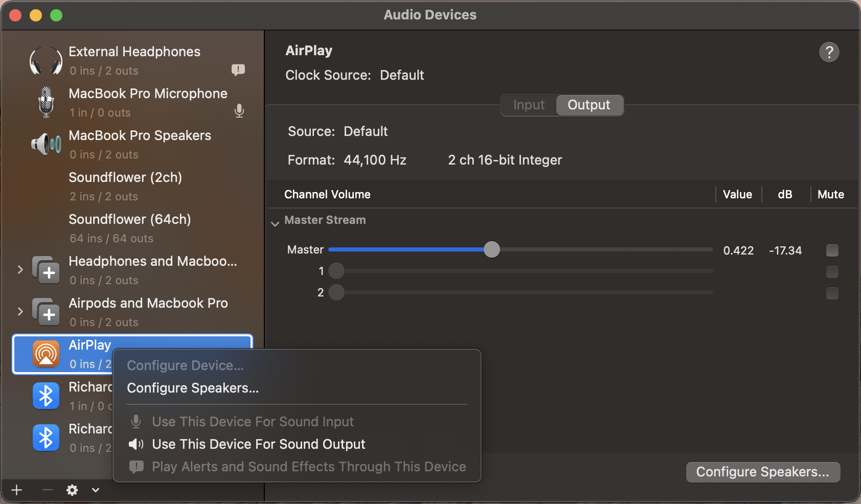
Task: Click the Configure Speakers... button at bottom right
Action: pos(762,472)
